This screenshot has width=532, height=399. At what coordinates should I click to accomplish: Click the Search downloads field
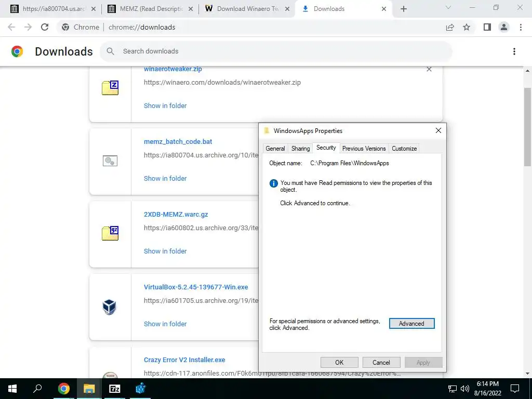click(x=276, y=51)
